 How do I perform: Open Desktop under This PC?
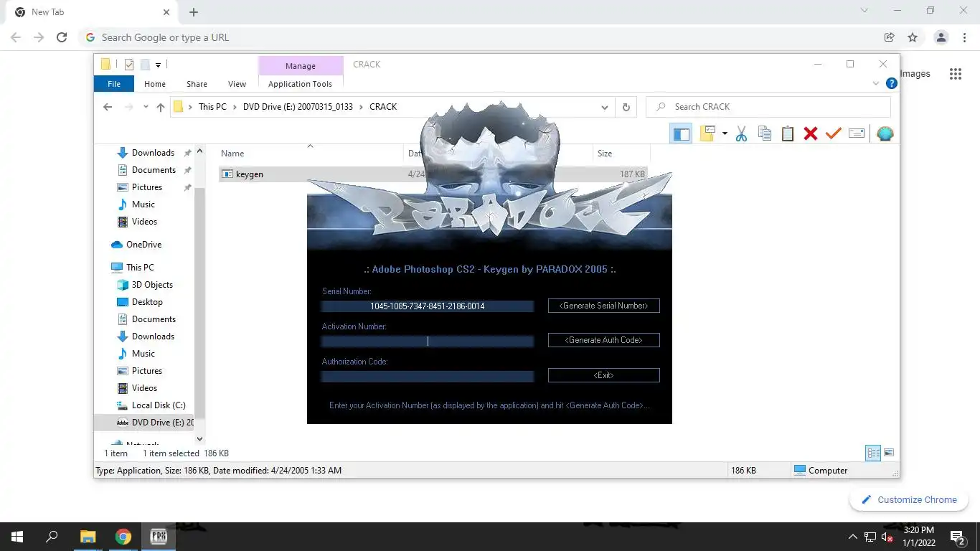coord(147,302)
